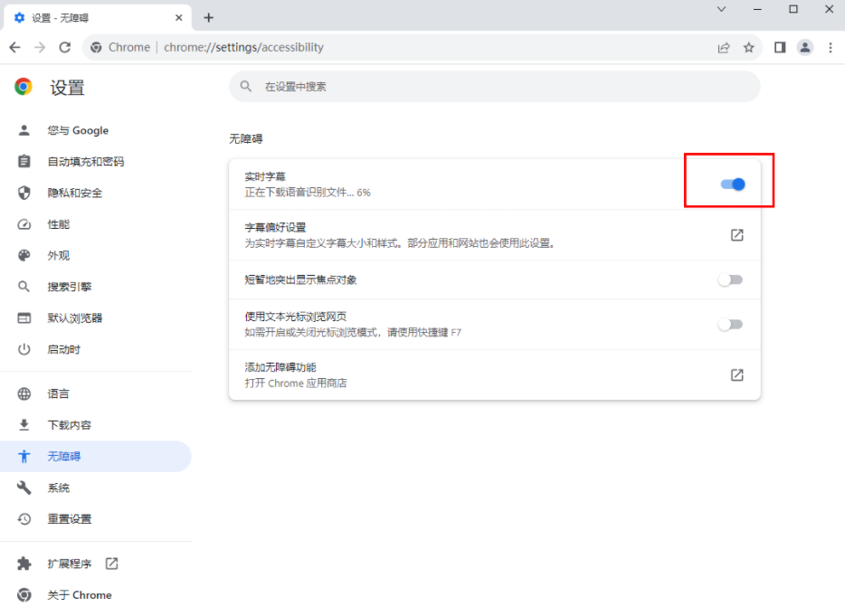Image resolution: width=845 pixels, height=616 pixels.
Task: Go back using the browser back arrow
Action: (15, 47)
